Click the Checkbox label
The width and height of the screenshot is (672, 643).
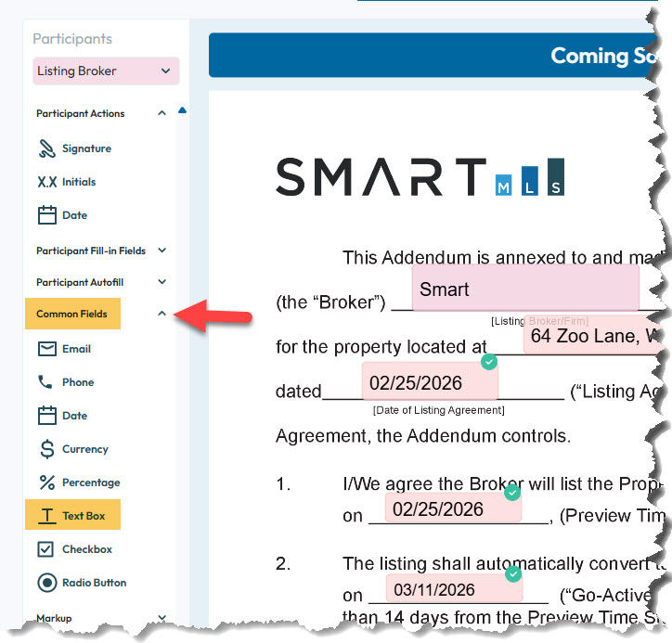pyautogui.click(x=87, y=549)
